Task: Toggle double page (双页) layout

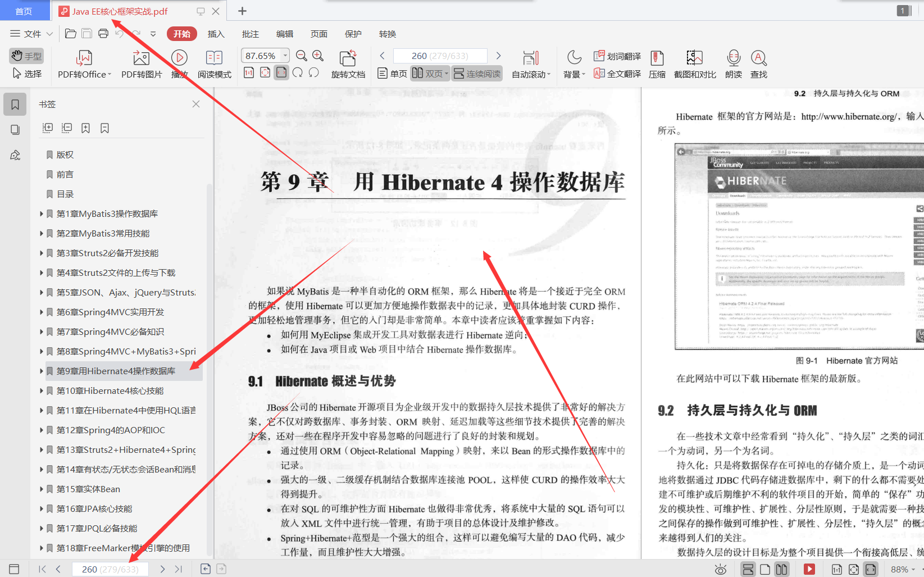Action: (x=430, y=74)
